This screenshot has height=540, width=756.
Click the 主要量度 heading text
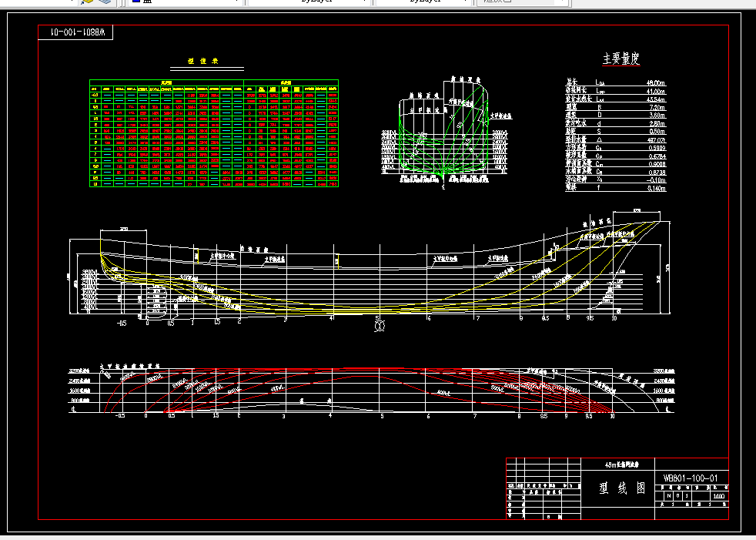pyautogui.click(x=621, y=59)
